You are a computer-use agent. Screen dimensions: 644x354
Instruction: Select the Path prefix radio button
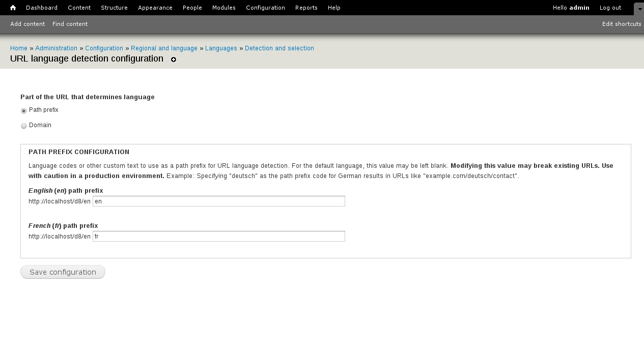pos(24,111)
